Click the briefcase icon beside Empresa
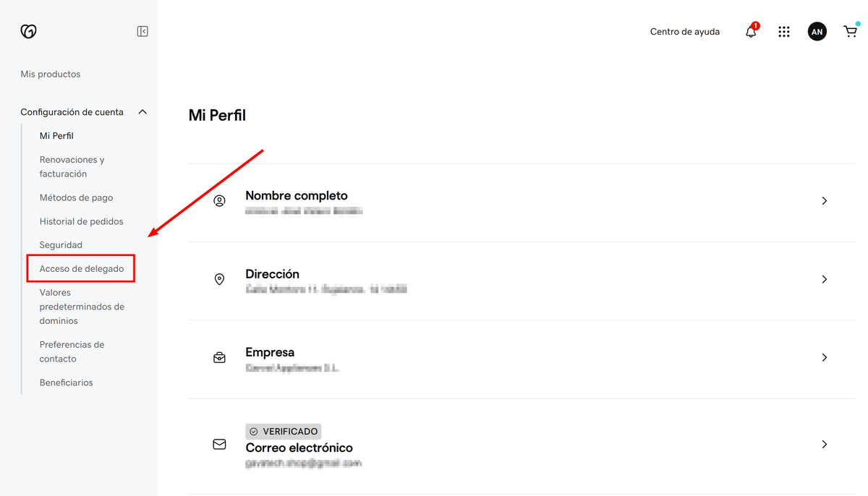Viewport: 868px width, 496px height. pos(219,357)
